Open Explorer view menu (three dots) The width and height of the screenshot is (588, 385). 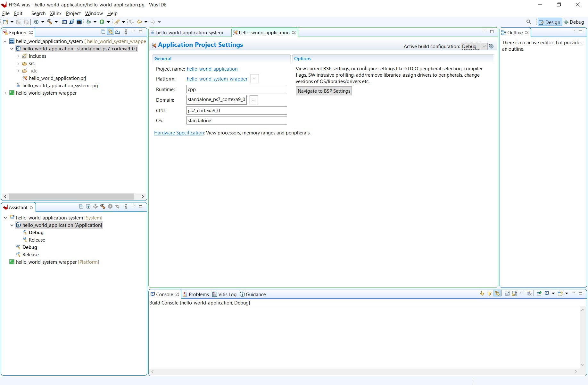tap(126, 32)
